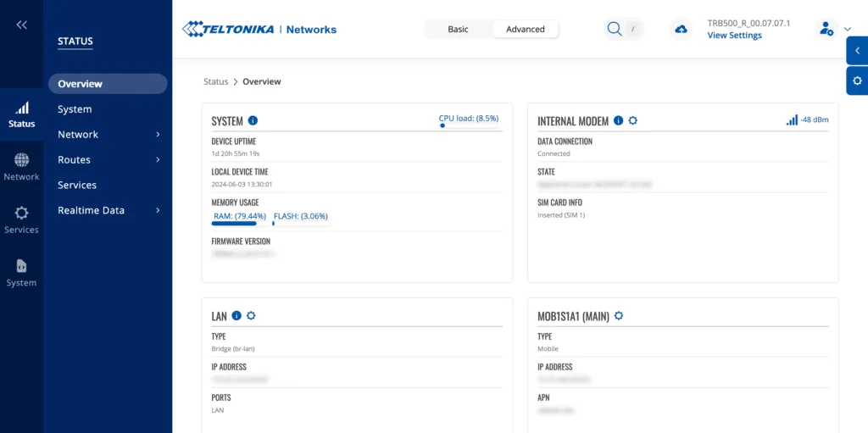Open MOB1S1A1 (MAIN) settings gear
The height and width of the screenshot is (433, 868).
[619, 315]
